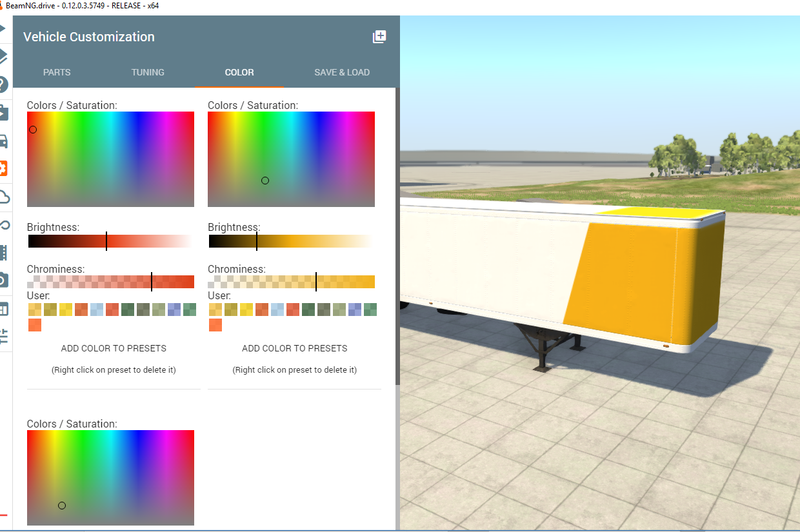
Task: Pick second-row orange preset in first panel
Action: tap(35, 325)
